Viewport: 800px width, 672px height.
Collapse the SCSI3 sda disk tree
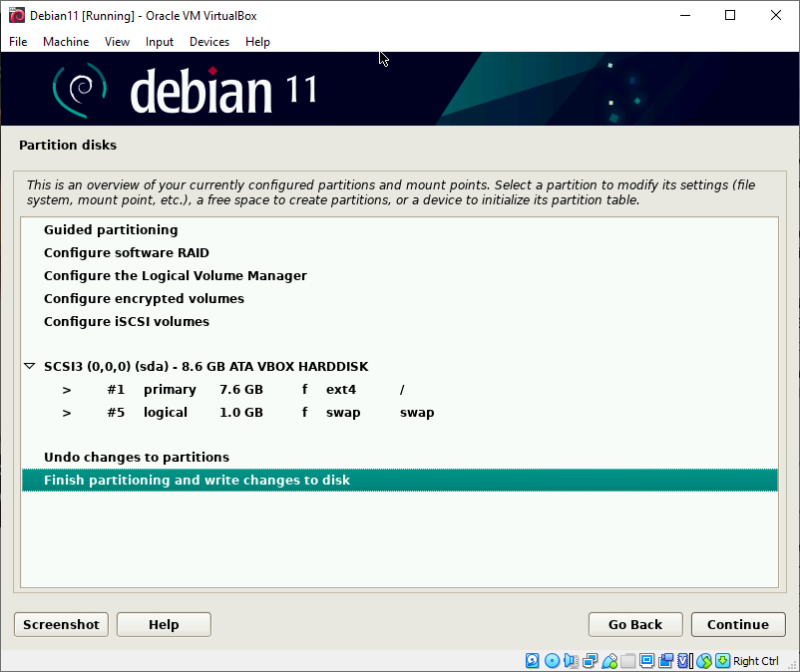pos(30,366)
